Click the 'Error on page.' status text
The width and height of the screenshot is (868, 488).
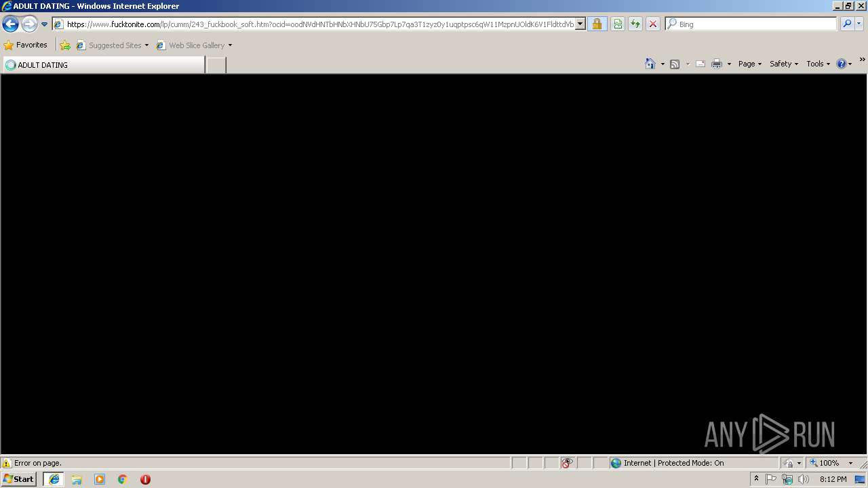click(38, 463)
